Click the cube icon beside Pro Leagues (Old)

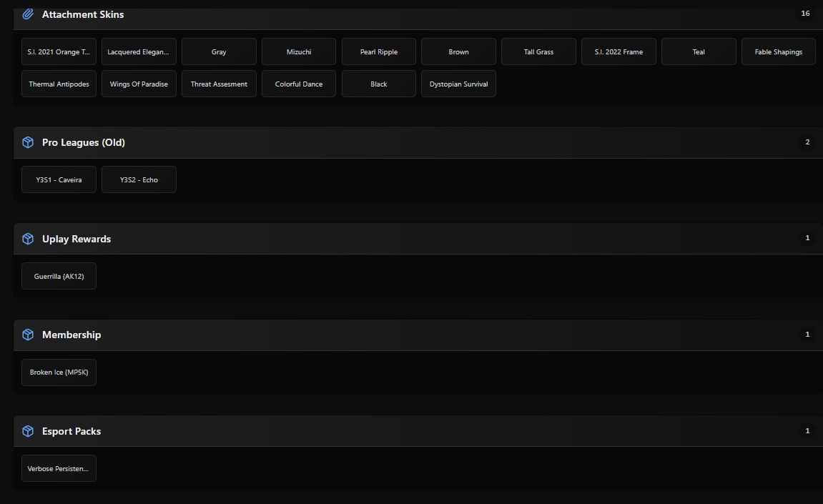[x=28, y=142]
